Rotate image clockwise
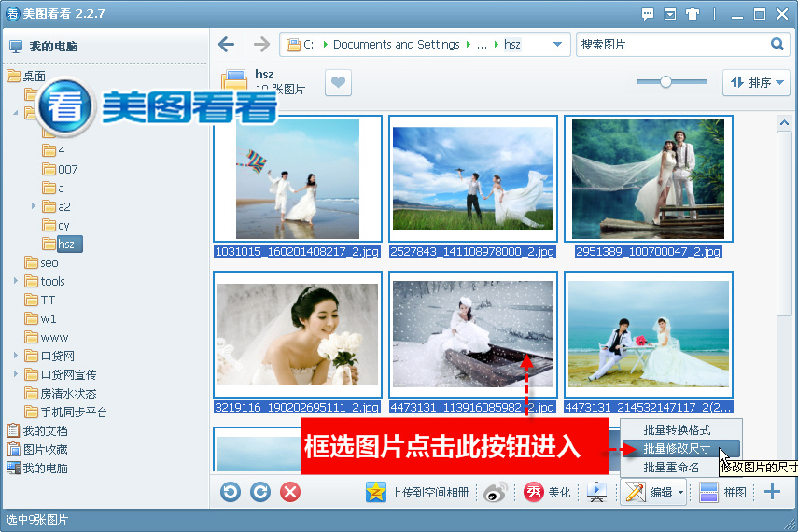The image size is (798, 532). pyautogui.click(x=260, y=492)
